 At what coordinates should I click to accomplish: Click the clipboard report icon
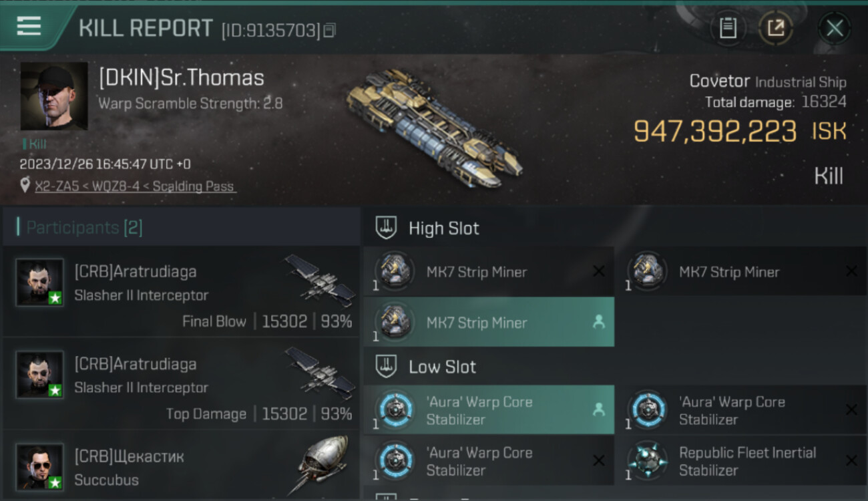click(x=728, y=27)
